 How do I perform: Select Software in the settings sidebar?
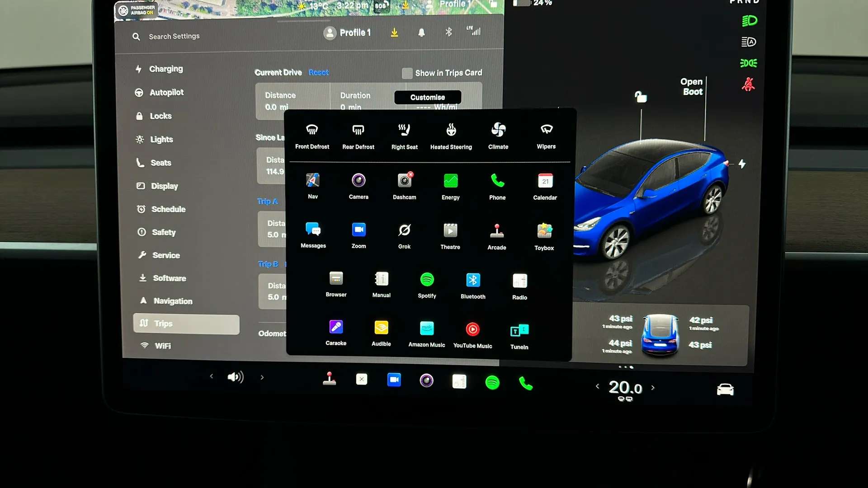click(169, 278)
